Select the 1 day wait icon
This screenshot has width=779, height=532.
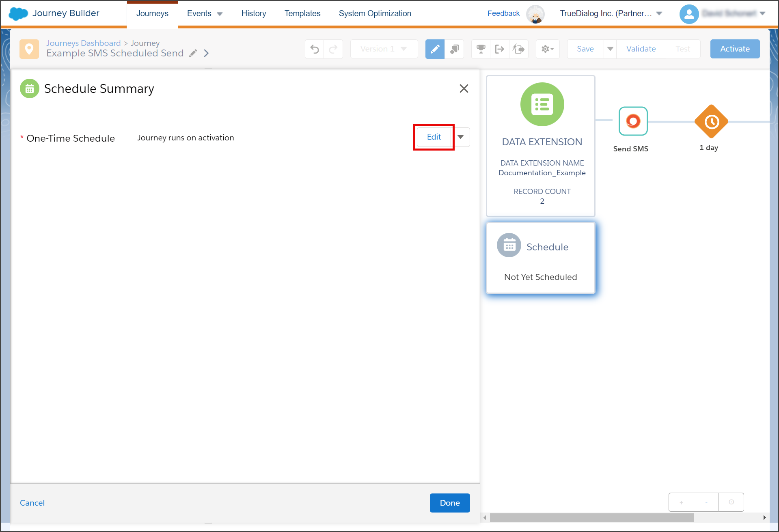tap(712, 121)
